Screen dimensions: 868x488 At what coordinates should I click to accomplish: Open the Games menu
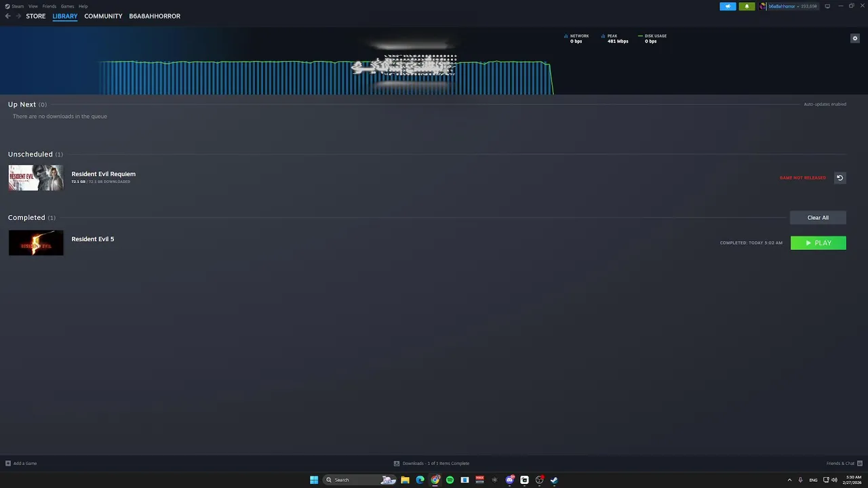67,6
